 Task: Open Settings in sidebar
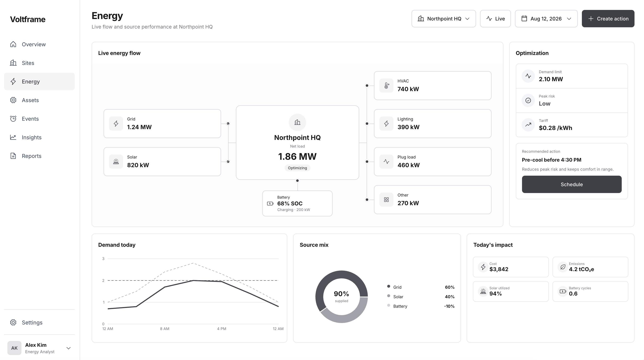point(39,322)
